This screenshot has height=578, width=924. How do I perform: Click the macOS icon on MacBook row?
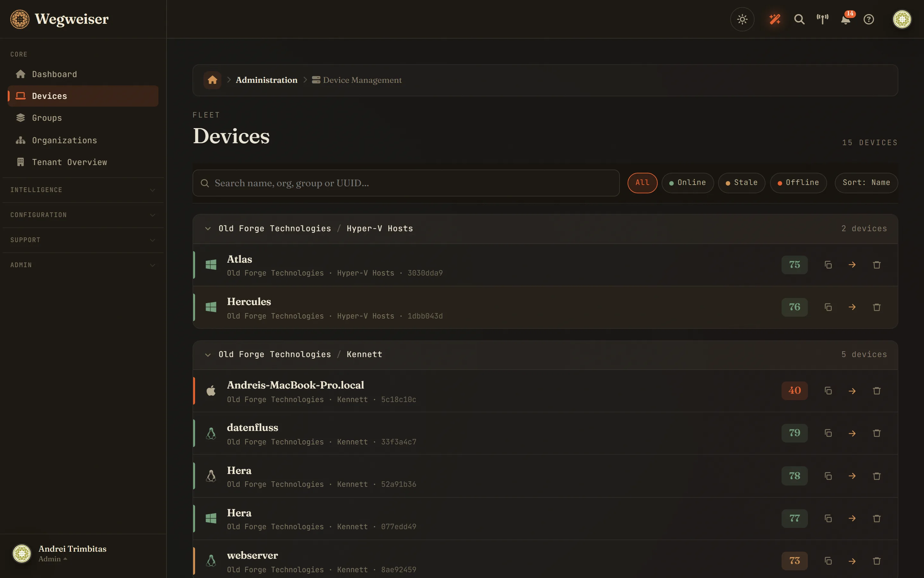211,391
